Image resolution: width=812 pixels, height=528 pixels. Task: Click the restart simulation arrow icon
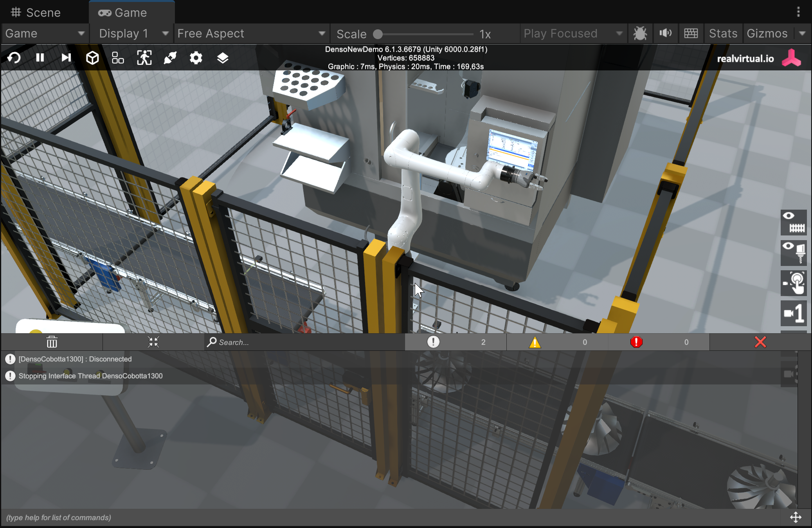14,58
